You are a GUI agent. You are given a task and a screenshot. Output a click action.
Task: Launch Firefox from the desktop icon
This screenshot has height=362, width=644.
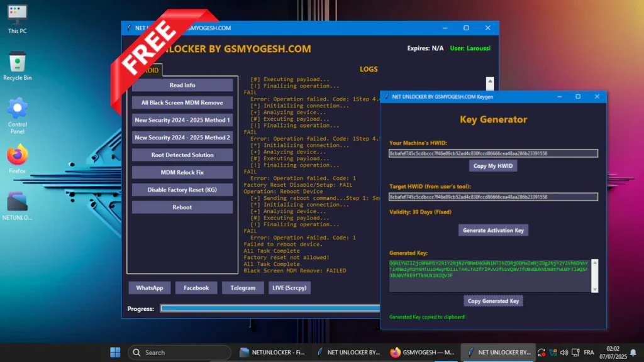[17, 159]
